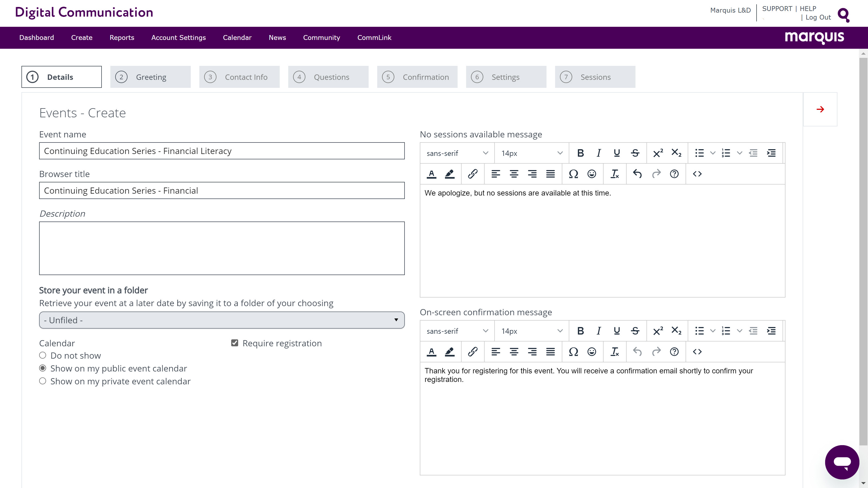Click the red next arrow
Viewport: 868px width, 488px height.
tap(820, 109)
